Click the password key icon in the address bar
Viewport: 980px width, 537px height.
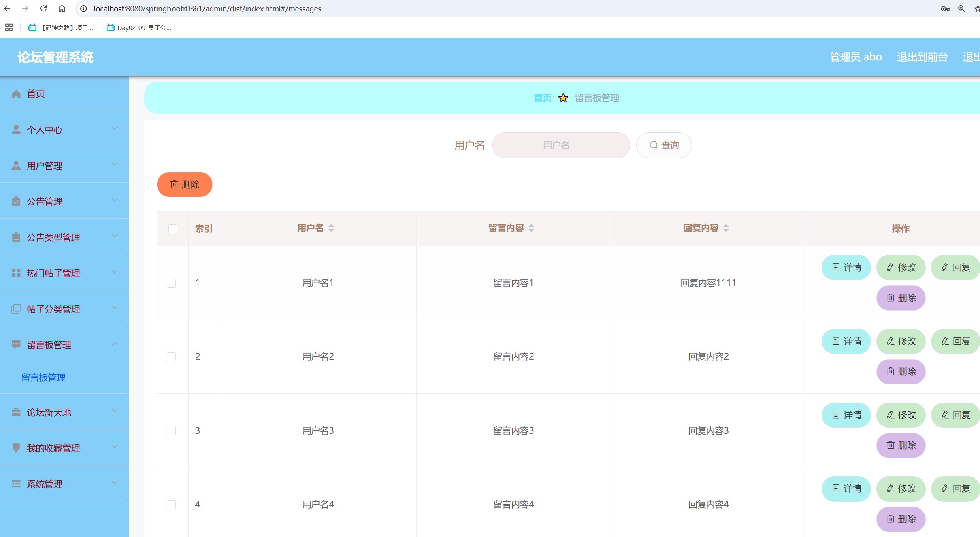click(945, 9)
